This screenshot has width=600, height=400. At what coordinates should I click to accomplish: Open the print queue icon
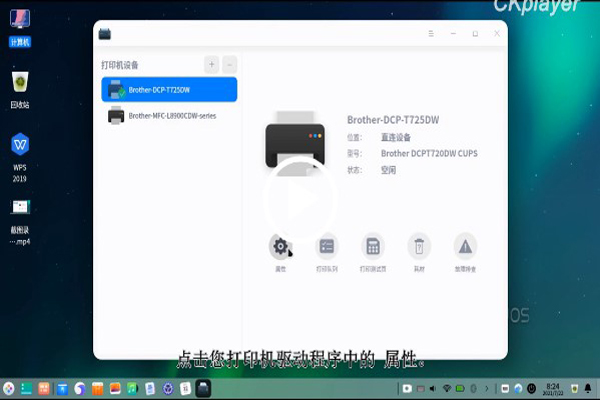pos(327,247)
